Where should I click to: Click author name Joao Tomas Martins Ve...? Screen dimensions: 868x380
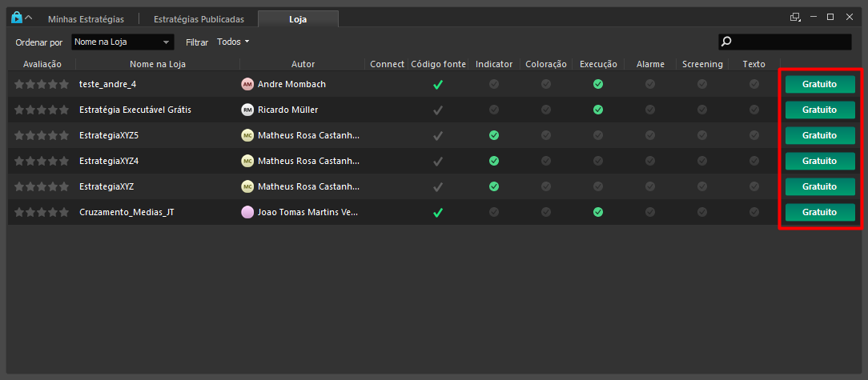[308, 212]
